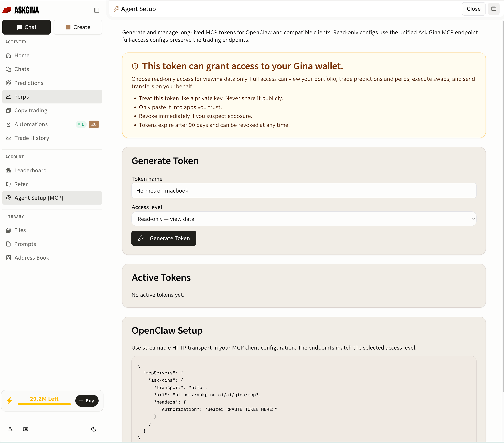Click the Chats bubble icon
Viewport: 504px width, 443px height.
pos(8,69)
